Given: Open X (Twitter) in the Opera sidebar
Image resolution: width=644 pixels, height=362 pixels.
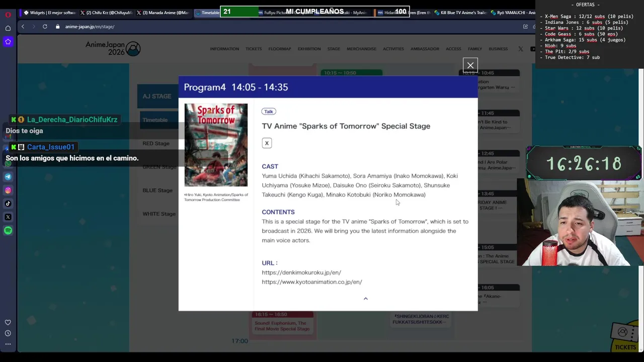Looking at the screenshot, I should tap(8, 217).
